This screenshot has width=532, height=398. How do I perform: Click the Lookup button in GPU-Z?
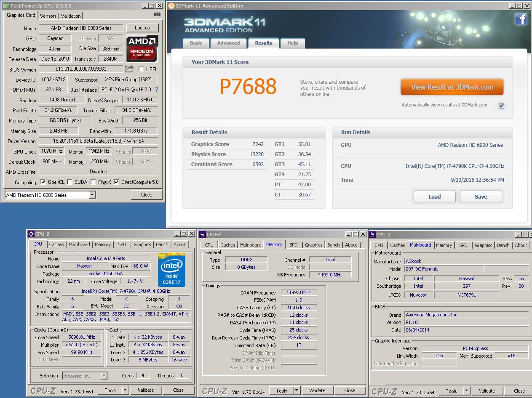(142, 28)
